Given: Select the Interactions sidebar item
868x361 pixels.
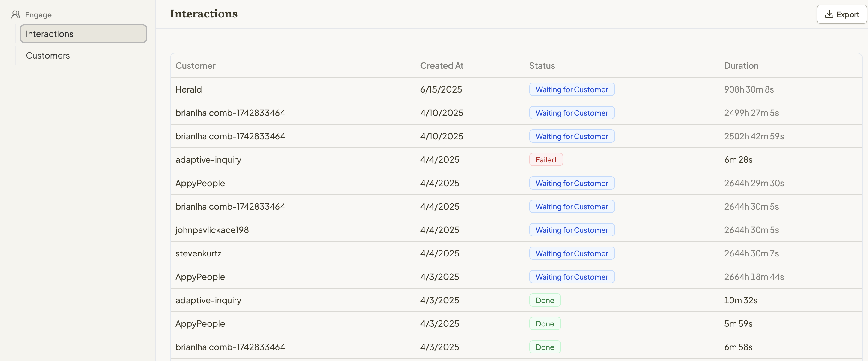Looking at the screenshot, I should tap(83, 34).
